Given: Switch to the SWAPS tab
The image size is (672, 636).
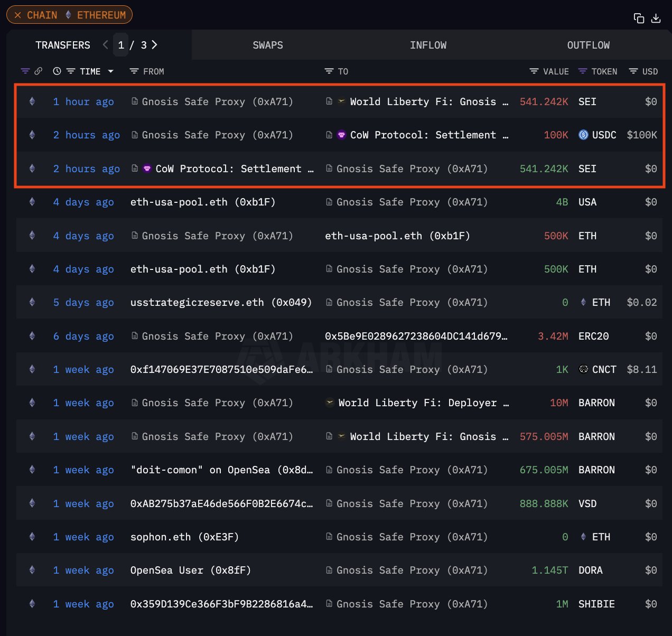Looking at the screenshot, I should pos(267,45).
